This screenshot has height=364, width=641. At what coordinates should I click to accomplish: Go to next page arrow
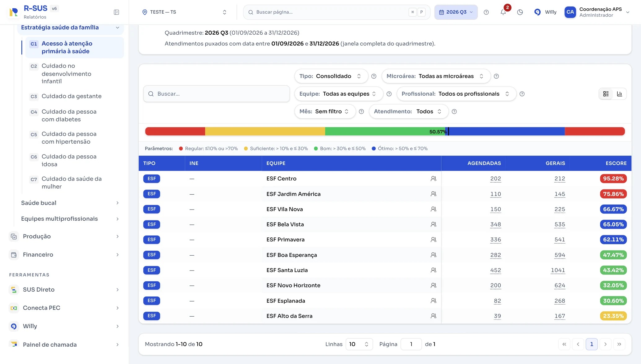tap(605, 344)
